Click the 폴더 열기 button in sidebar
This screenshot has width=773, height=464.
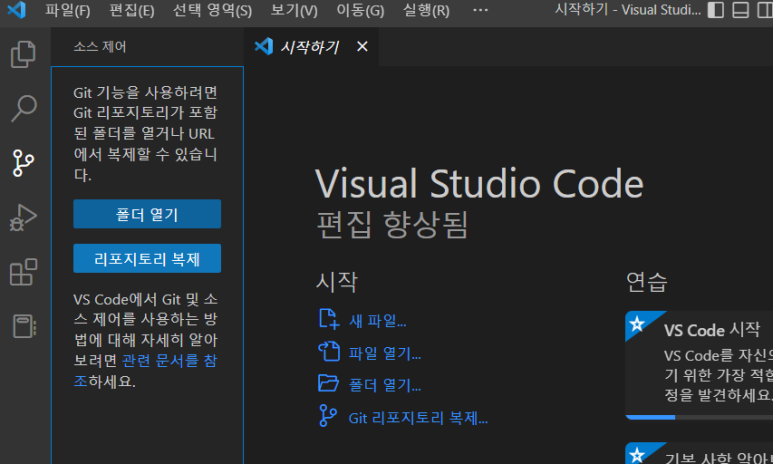(147, 214)
